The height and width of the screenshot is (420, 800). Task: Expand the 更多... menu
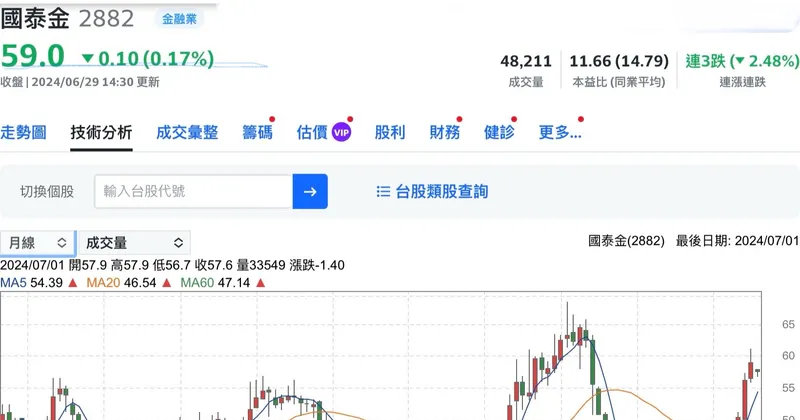coord(560,132)
